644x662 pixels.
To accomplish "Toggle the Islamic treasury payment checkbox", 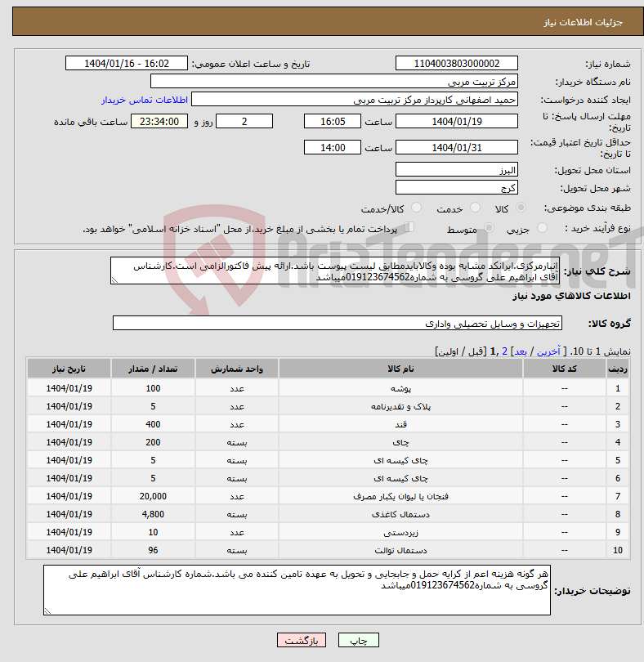I will [x=409, y=227].
